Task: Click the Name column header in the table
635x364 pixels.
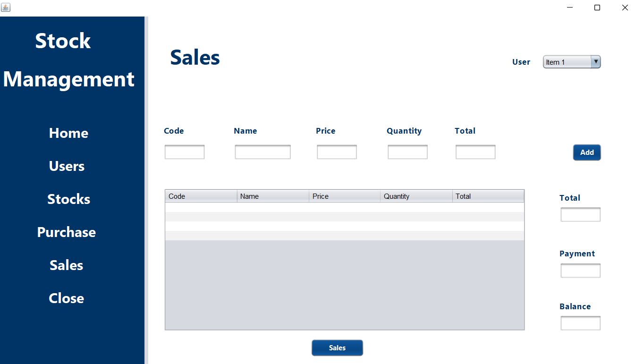Action: tap(273, 195)
